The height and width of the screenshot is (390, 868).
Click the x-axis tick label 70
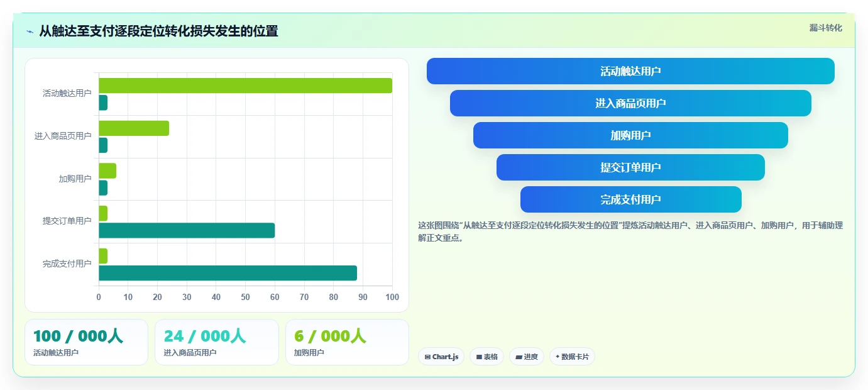304,297
